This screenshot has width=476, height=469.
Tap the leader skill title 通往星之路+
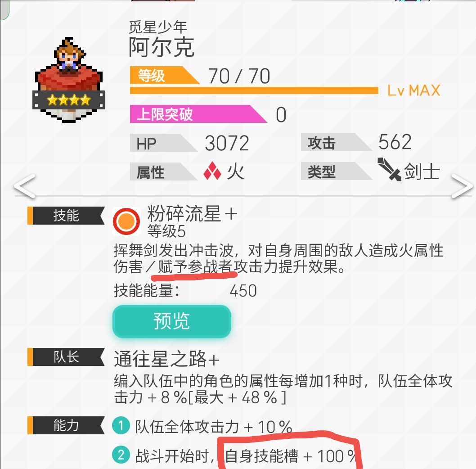166,359
